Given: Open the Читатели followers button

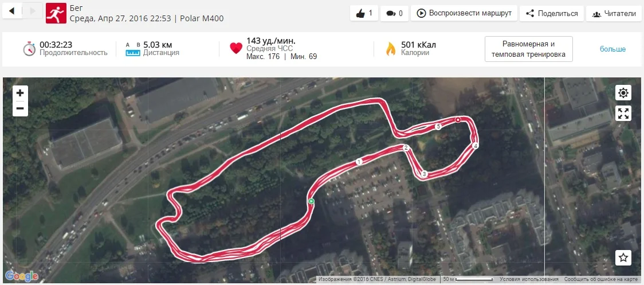Looking at the screenshot, I should 614,13.
